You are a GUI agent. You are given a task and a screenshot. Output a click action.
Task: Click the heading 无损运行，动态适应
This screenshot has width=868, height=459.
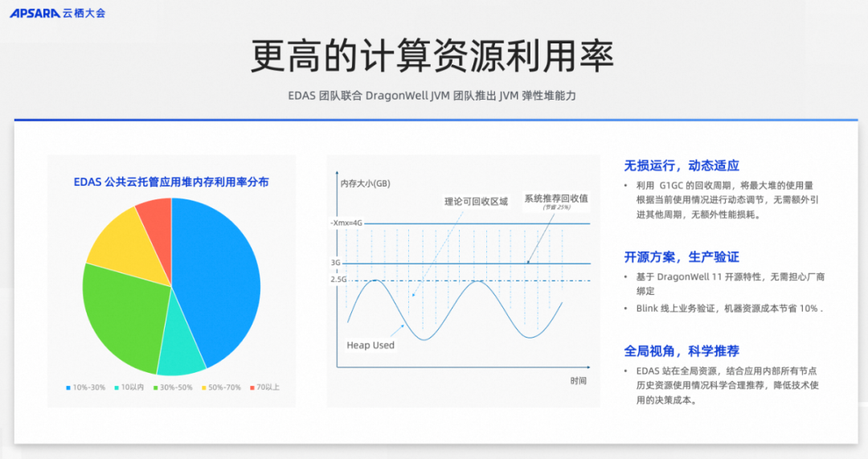click(x=682, y=166)
